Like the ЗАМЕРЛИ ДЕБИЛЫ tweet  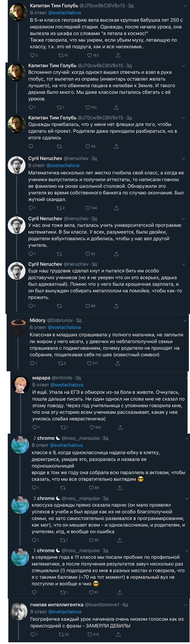point(90,634)
